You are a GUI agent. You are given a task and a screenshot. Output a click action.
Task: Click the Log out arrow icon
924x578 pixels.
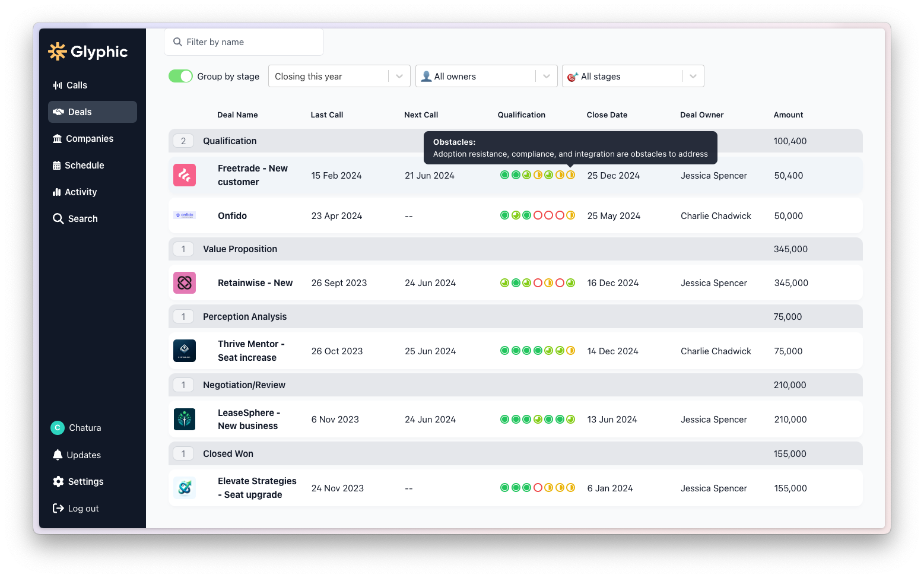click(x=58, y=509)
